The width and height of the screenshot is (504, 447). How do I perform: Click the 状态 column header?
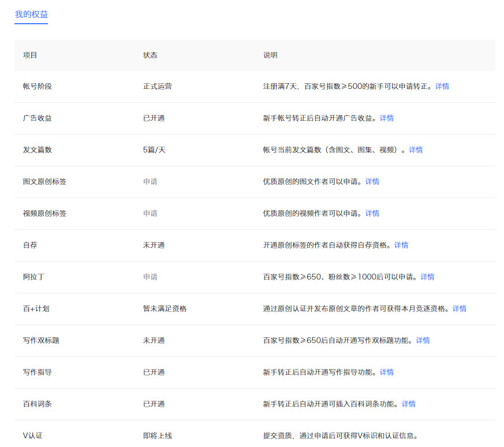(150, 55)
